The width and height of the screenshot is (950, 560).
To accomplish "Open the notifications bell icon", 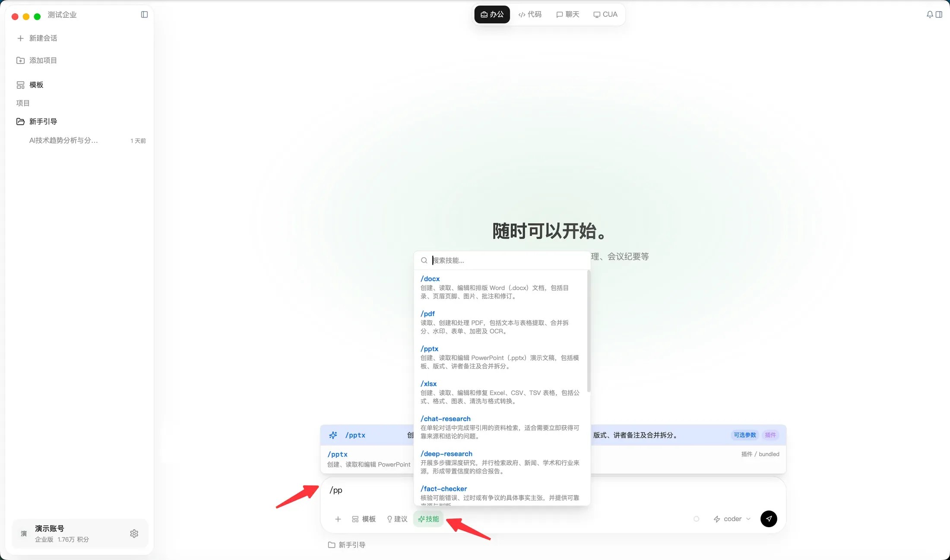I will point(930,15).
